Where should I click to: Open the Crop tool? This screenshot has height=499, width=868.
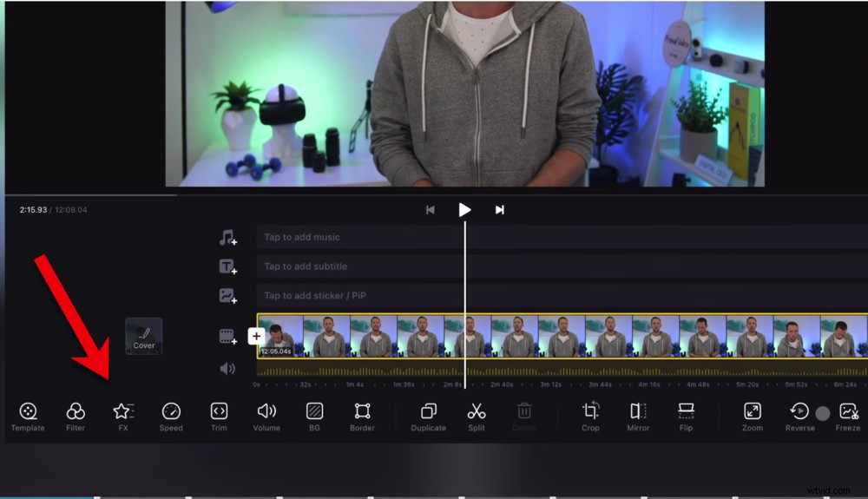(590, 417)
